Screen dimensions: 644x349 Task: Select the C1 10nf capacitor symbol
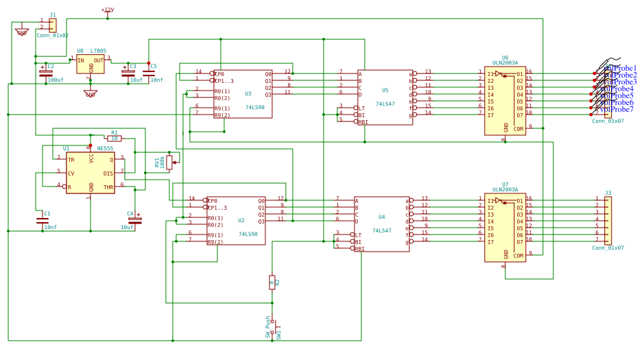click(43, 221)
